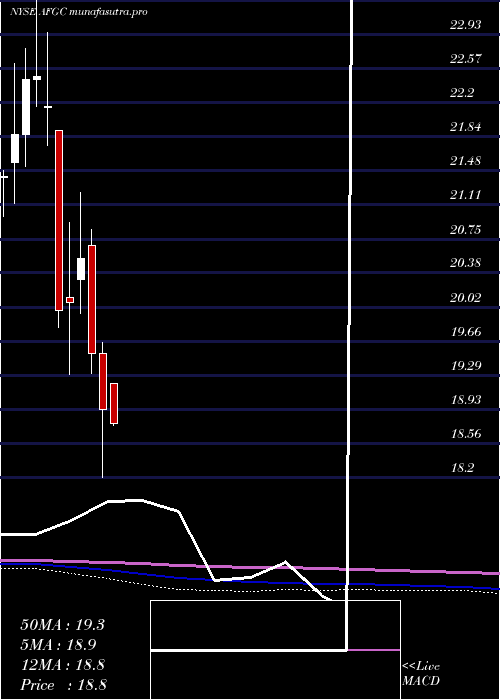
Task: Click the 22.57 price axis label
Action: (466, 59)
